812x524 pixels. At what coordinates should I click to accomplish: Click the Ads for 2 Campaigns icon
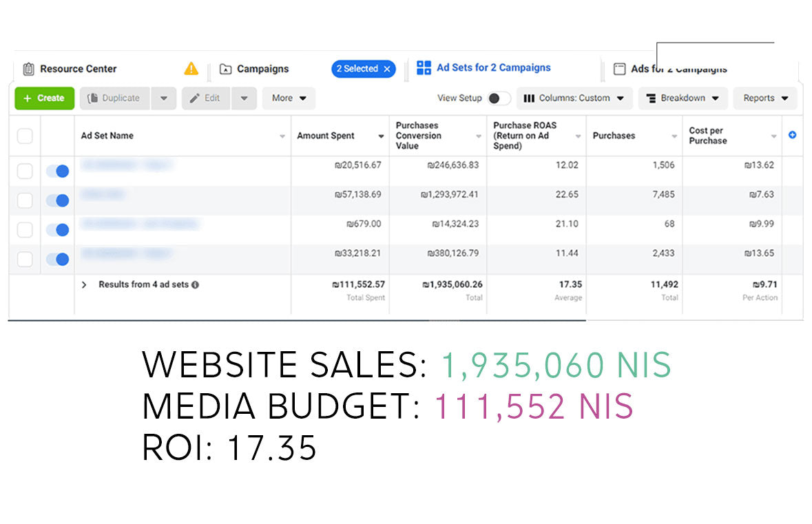coord(619,69)
